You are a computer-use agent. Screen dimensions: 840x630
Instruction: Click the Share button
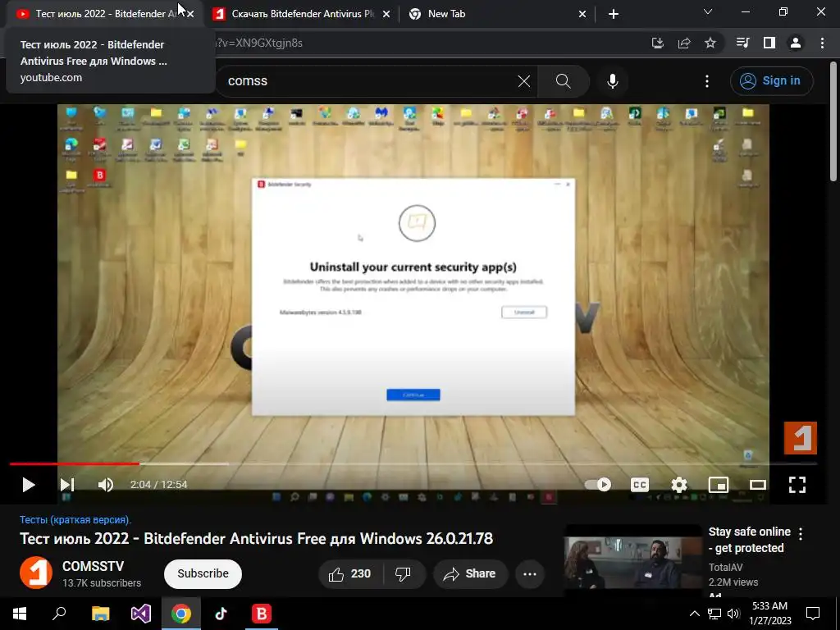tap(470, 573)
